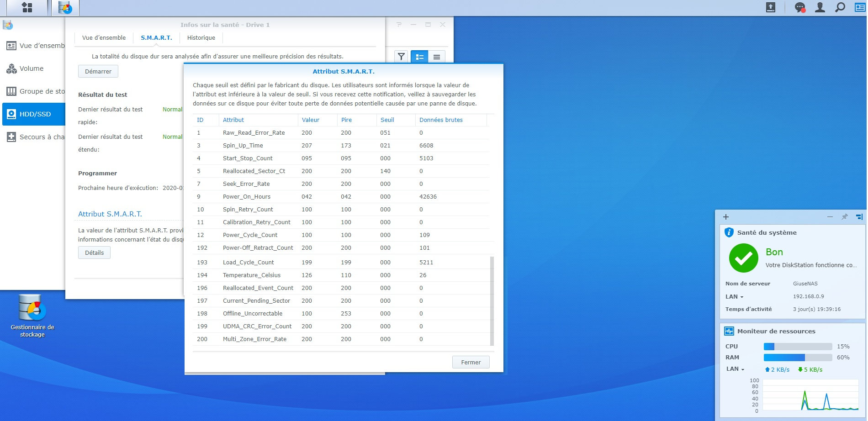Select the Power_On_Hours row
Screen dimensions: 868x421
[341, 197]
